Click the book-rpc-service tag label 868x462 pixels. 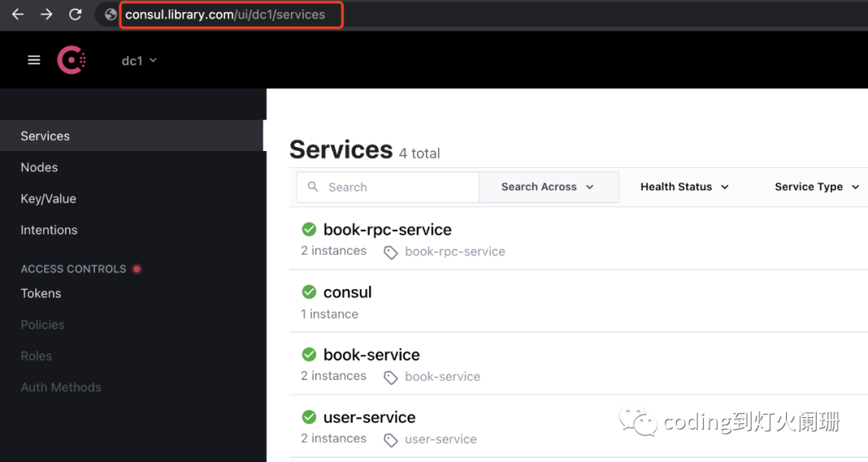coord(455,251)
